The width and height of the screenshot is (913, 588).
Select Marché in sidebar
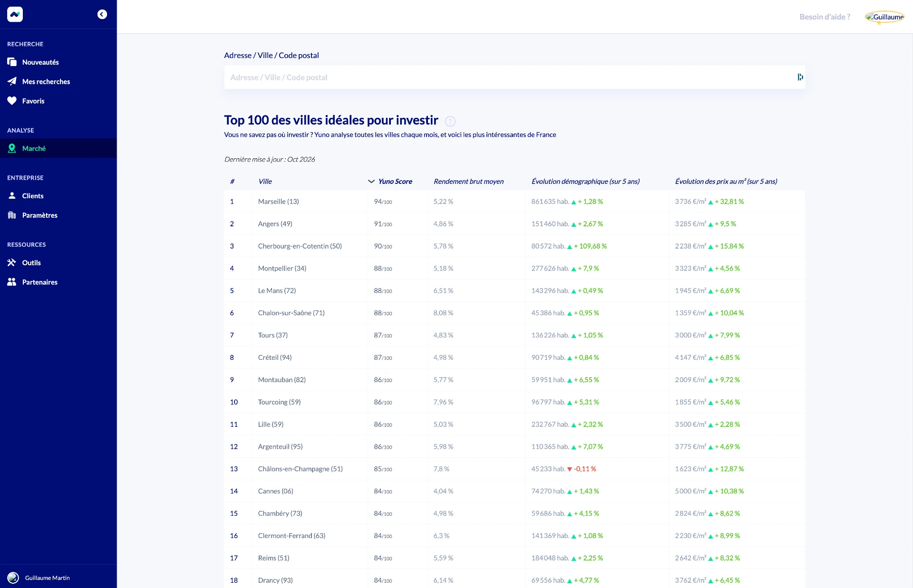point(58,148)
